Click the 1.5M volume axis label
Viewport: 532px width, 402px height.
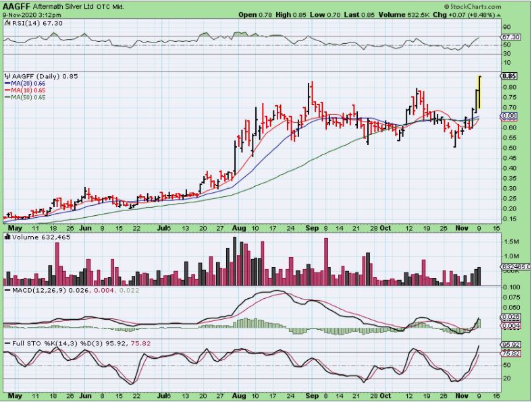coord(512,241)
